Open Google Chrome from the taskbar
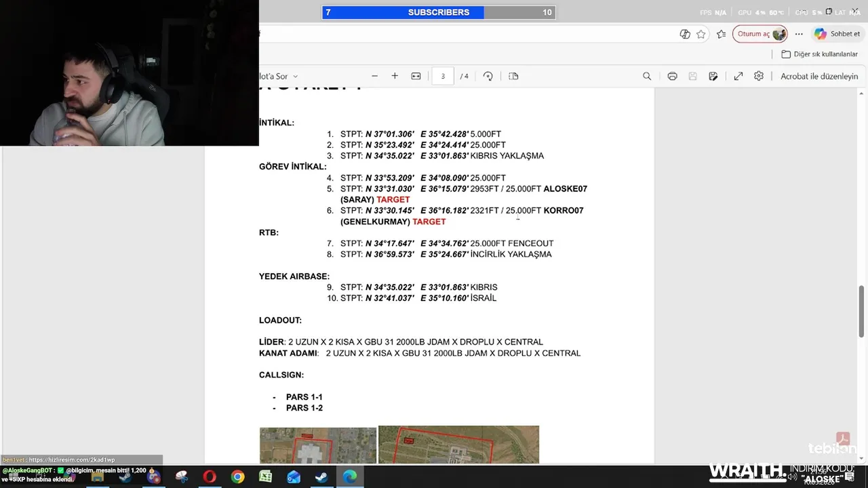 237,477
